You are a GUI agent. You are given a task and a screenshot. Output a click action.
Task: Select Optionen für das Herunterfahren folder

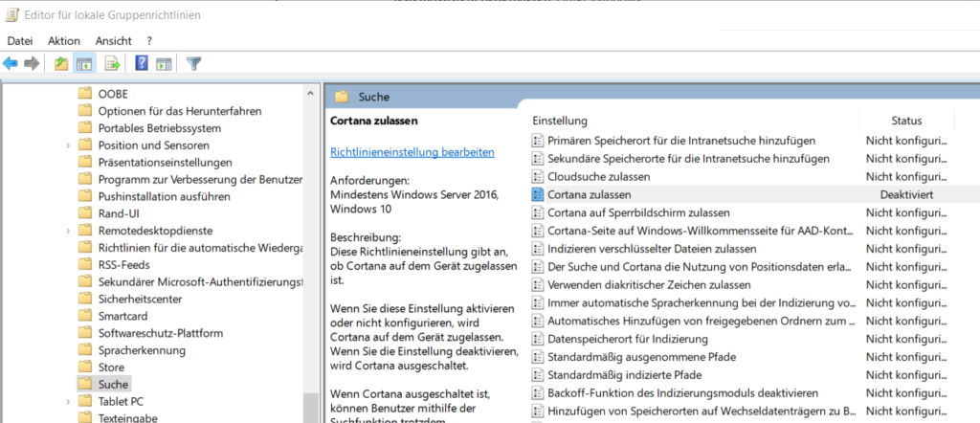click(x=180, y=111)
